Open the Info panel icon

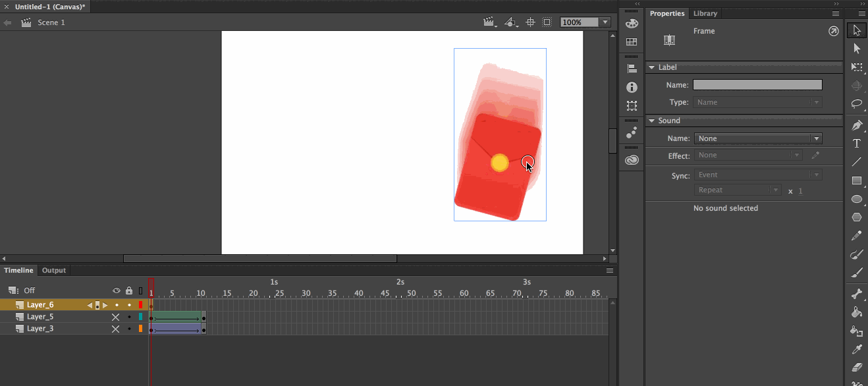(632, 88)
